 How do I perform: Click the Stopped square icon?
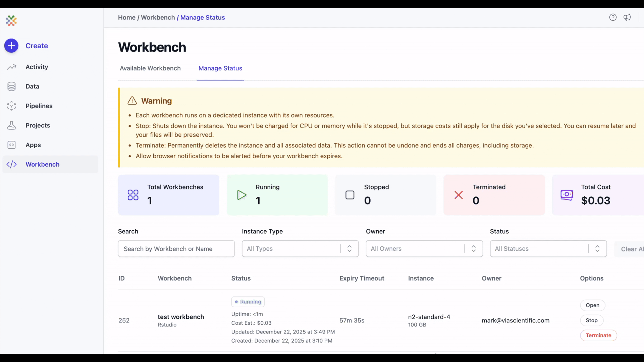350,195
